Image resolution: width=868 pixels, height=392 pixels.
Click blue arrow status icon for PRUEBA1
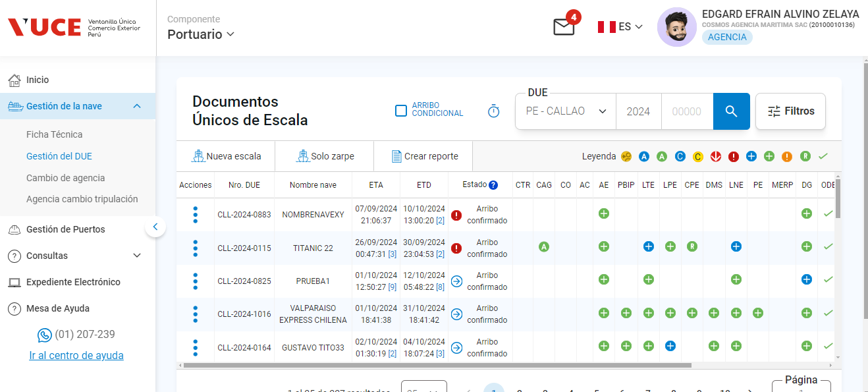point(456,281)
